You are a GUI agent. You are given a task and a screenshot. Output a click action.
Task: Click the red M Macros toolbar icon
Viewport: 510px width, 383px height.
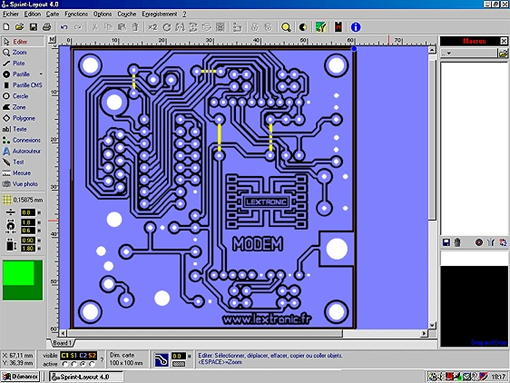[338, 27]
